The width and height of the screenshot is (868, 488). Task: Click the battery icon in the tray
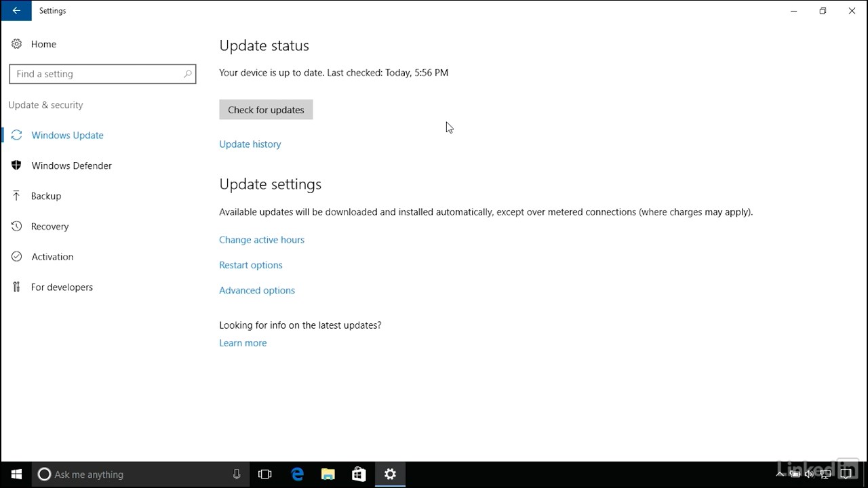795,474
